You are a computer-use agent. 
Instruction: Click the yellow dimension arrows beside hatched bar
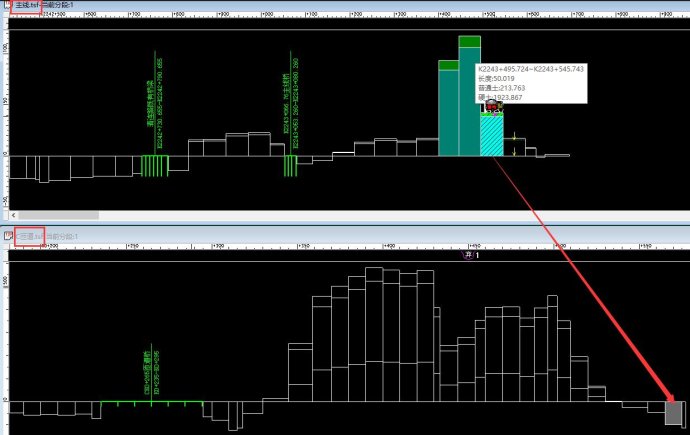[x=514, y=145]
